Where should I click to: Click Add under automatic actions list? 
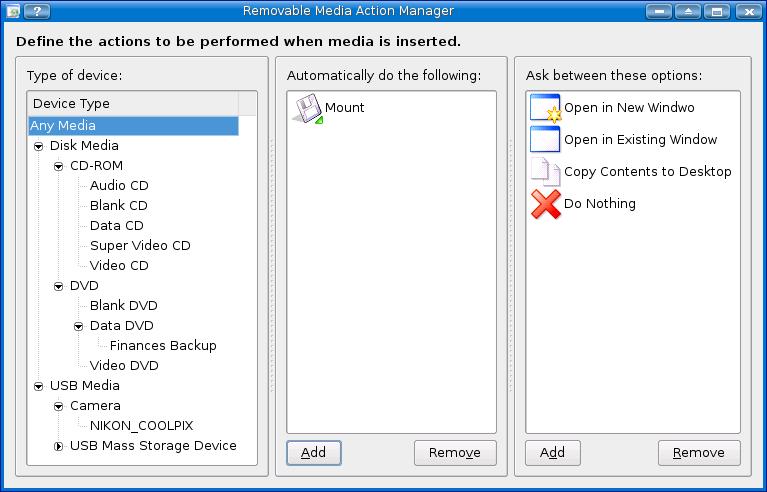point(314,453)
